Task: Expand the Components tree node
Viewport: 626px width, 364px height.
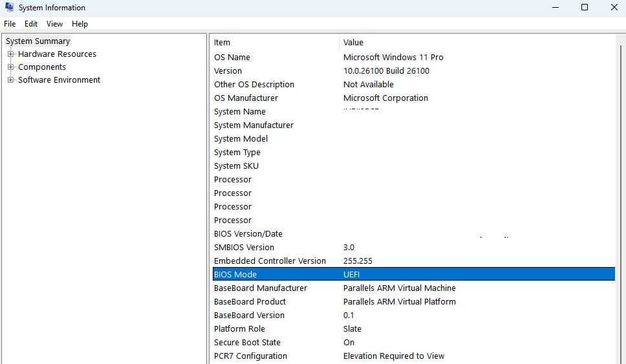Action: click(x=10, y=67)
